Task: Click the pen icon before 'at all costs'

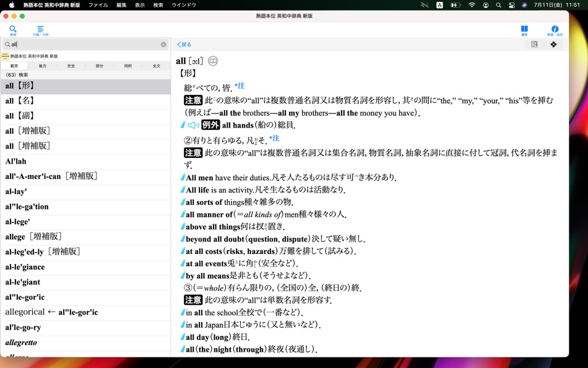Action: pyautogui.click(x=183, y=251)
